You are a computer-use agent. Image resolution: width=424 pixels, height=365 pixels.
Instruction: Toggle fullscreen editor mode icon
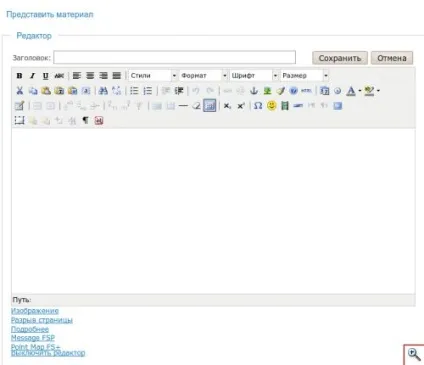point(338,106)
